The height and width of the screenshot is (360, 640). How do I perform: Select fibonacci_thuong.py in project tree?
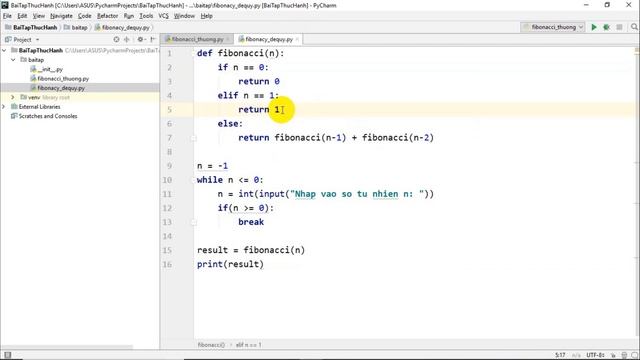[x=63, y=79]
